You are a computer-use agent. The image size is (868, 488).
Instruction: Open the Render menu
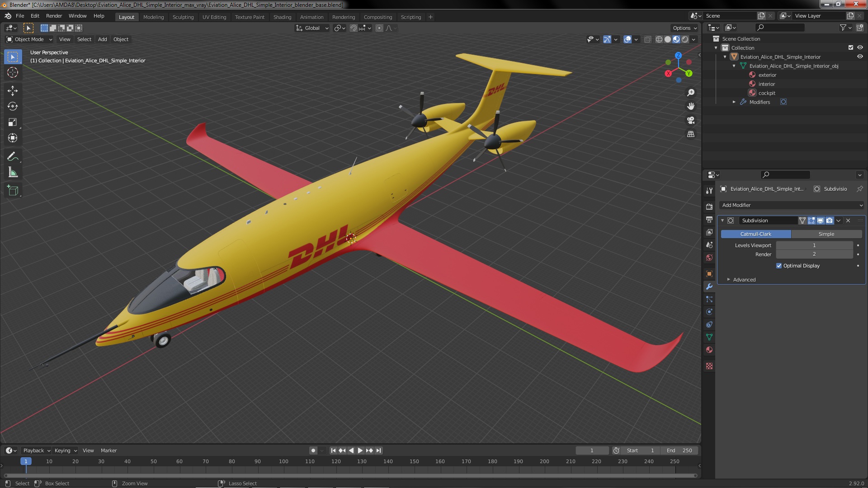[x=54, y=16]
